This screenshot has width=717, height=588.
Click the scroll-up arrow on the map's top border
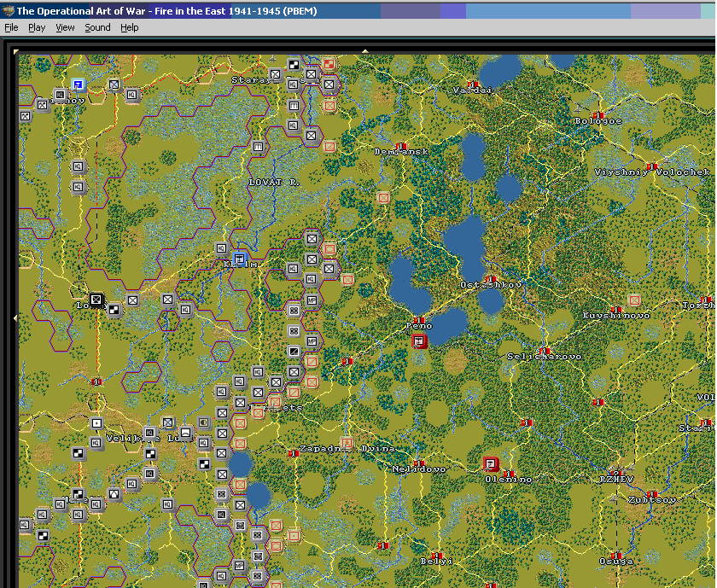click(x=365, y=52)
